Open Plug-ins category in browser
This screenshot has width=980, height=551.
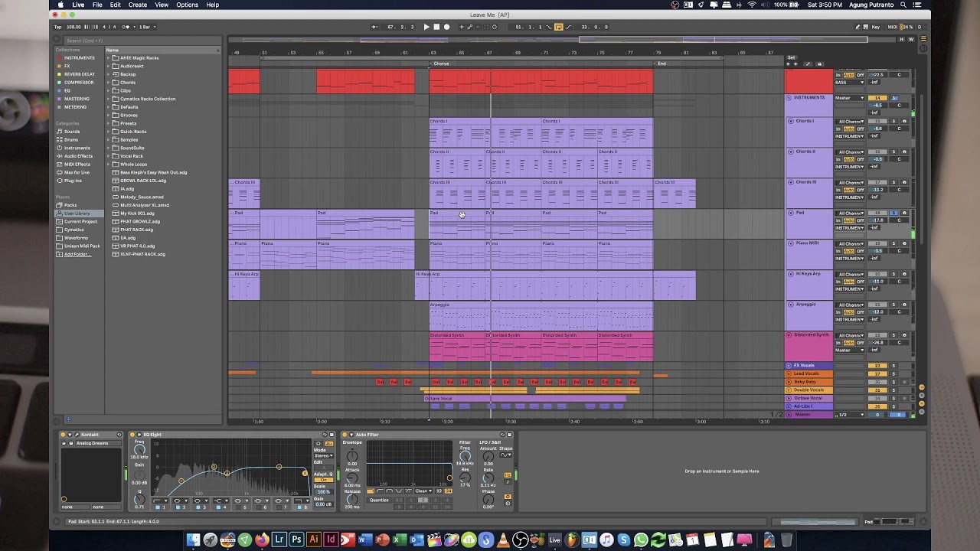coord(73,181)
